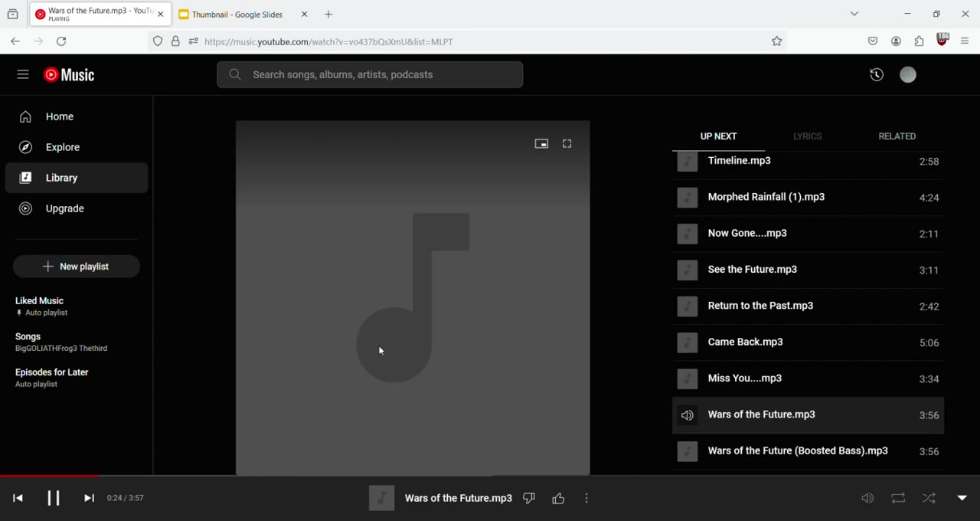
Task: Switch to the Lyrics tab
Action: coord(808,137)
